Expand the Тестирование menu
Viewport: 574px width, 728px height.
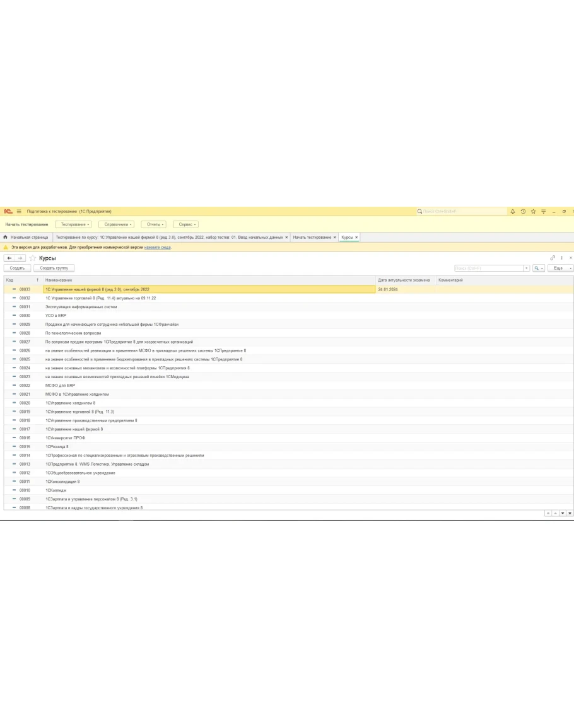tap(73, 224)
